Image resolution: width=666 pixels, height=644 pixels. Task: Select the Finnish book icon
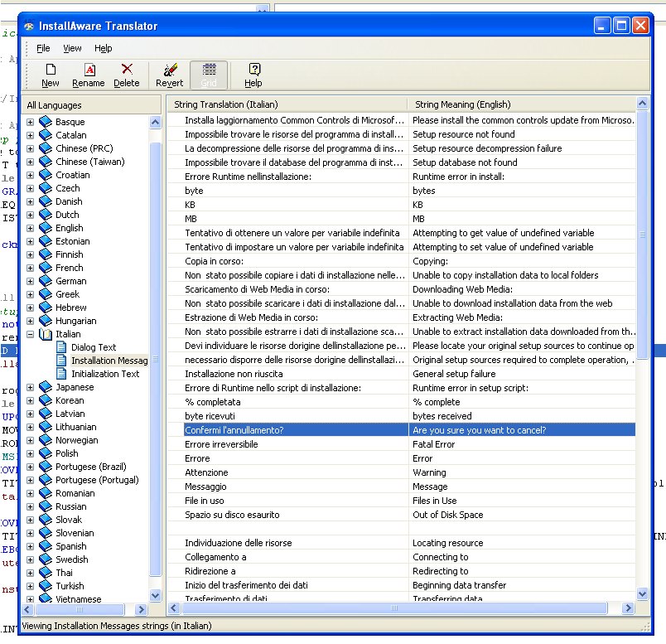[46, 254]
